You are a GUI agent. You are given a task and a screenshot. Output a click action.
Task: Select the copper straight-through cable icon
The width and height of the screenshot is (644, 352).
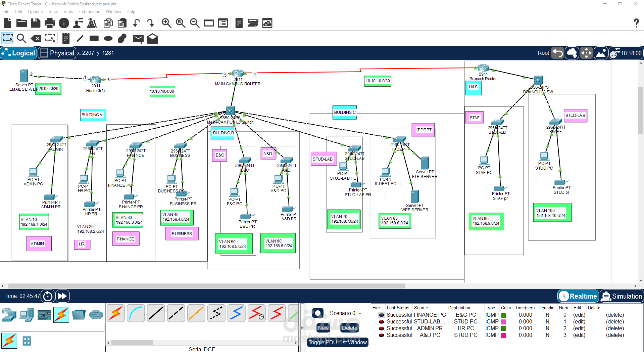pyautogui.click(x=156, y=313)
